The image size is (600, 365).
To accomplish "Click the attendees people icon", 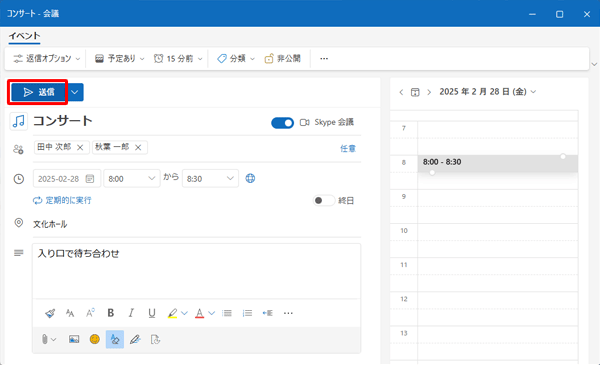I will [18, 149].
